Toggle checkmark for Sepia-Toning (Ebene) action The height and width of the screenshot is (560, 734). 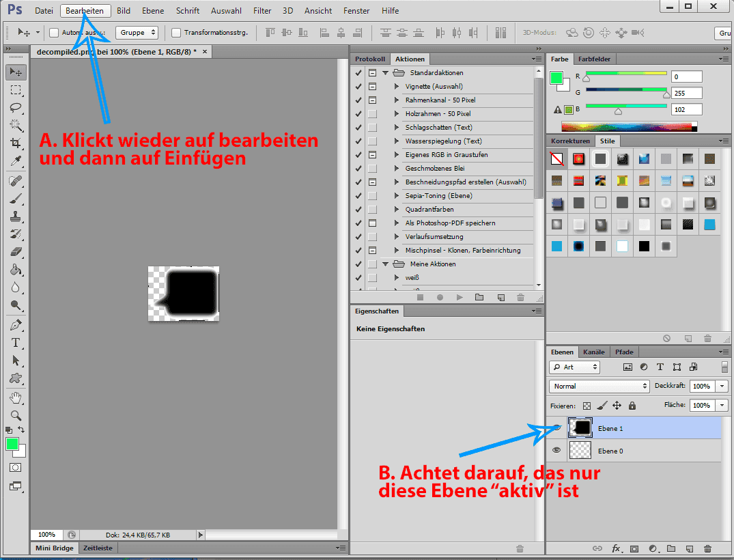(x=358, y=196)
